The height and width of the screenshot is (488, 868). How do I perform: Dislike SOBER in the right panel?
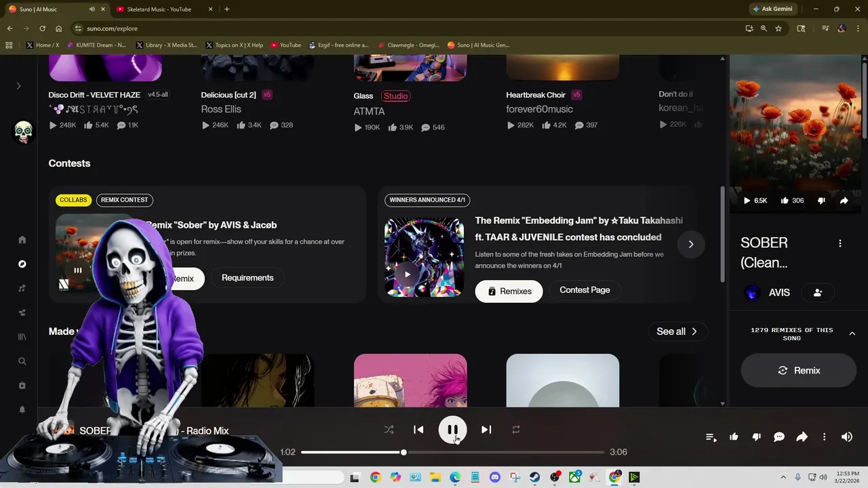[821, 201]
